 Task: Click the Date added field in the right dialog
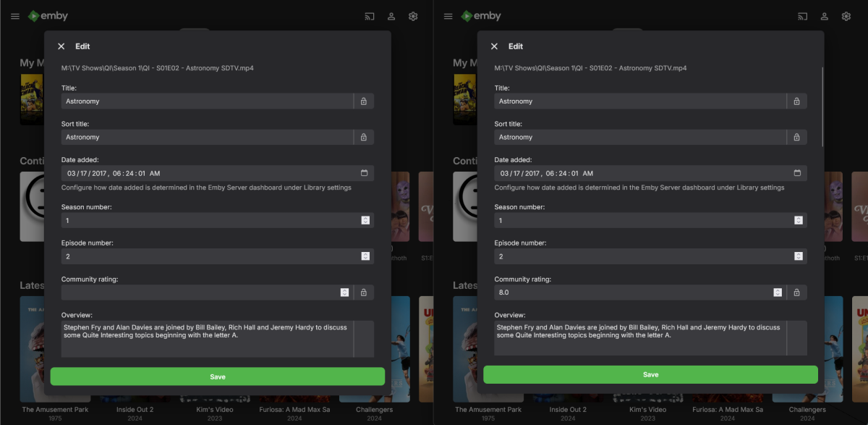point(651,173)
